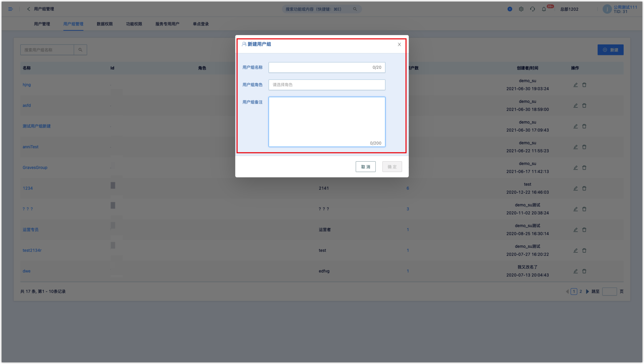This screenshot has width=644, height=364.
Task: Close the 新建用户组 dialog with X
Action: point(399,44)
